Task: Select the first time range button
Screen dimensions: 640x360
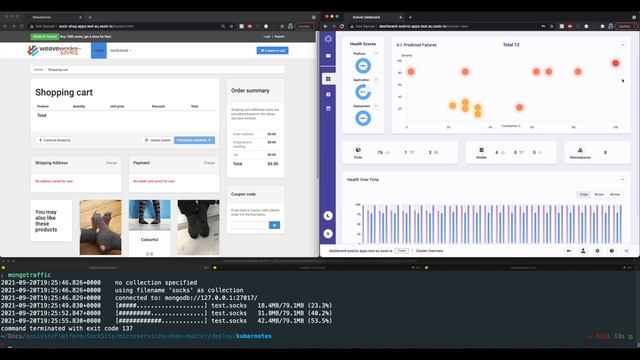Action: point(584,194)
